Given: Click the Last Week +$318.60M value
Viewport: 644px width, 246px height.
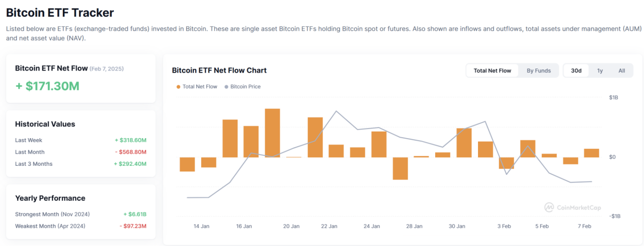Looking at the screenshot, I should click(130, 140).
